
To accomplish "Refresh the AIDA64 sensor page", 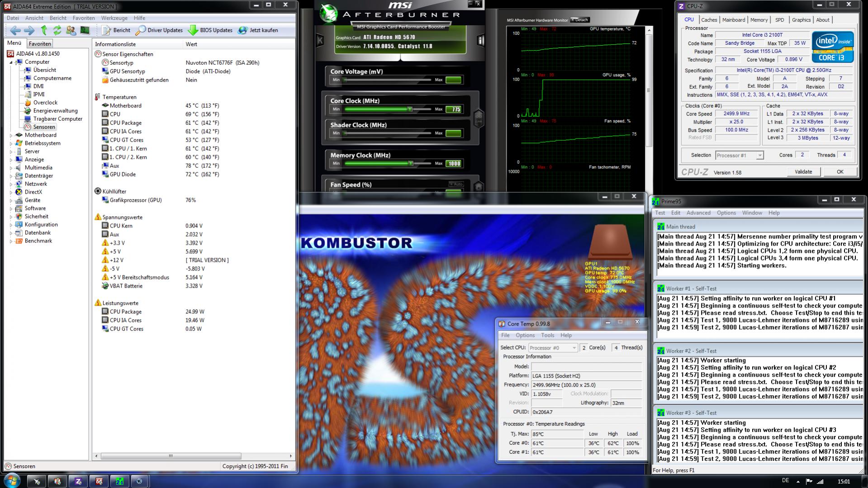I will click(57, 30).
